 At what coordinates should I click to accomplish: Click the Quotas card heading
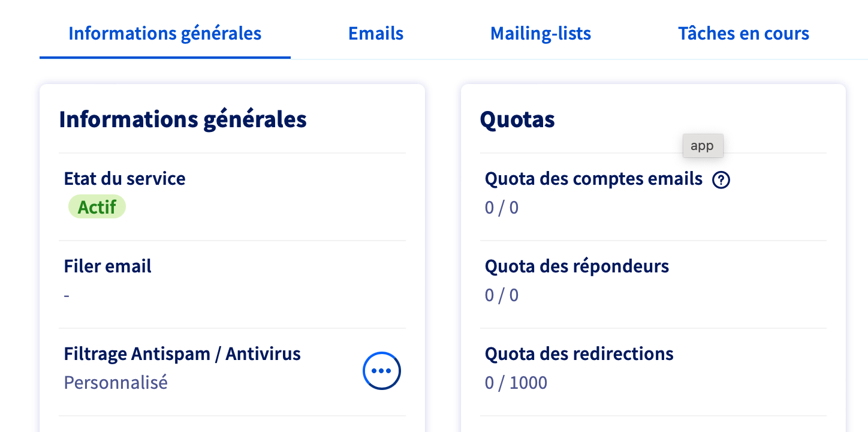[x=517, y=119]
